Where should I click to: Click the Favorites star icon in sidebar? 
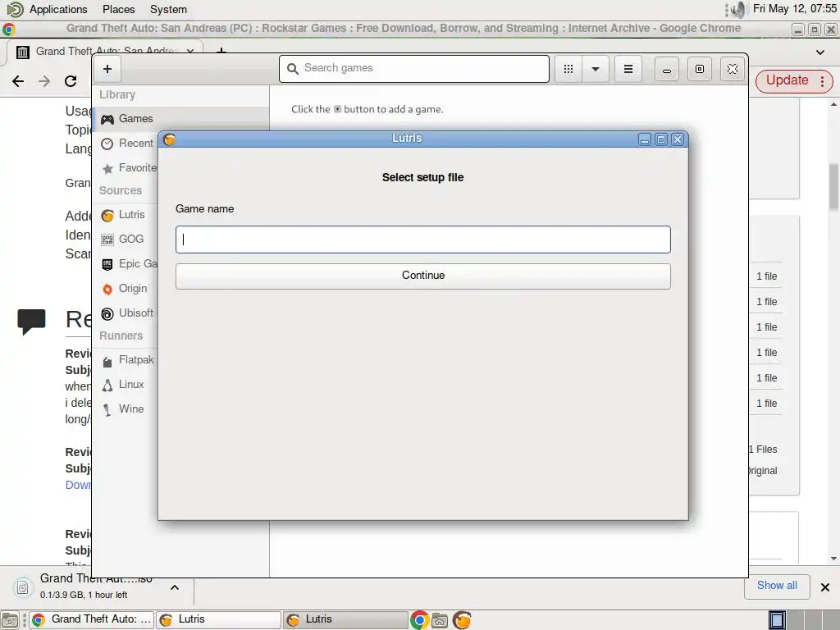107,169
